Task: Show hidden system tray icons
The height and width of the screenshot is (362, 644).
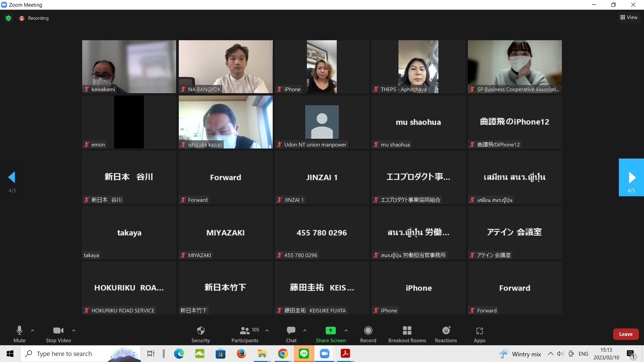Action: [550, 354]
